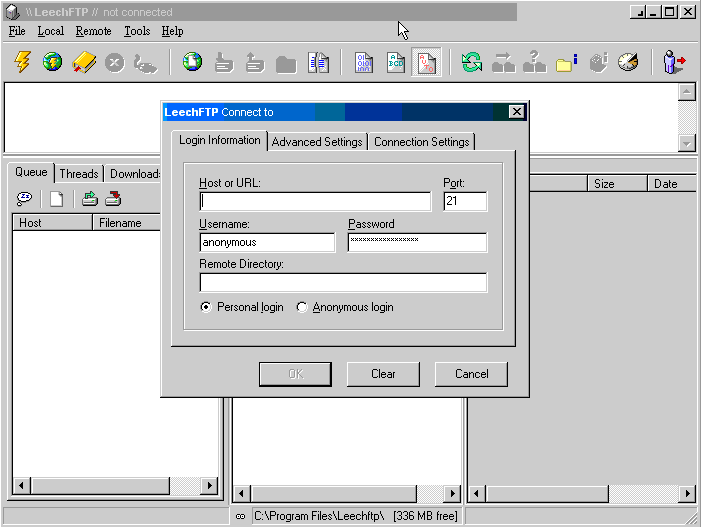701x527 pixels.
Task: Click the green refresh arrows icon
Action: [x=472, y=62]
